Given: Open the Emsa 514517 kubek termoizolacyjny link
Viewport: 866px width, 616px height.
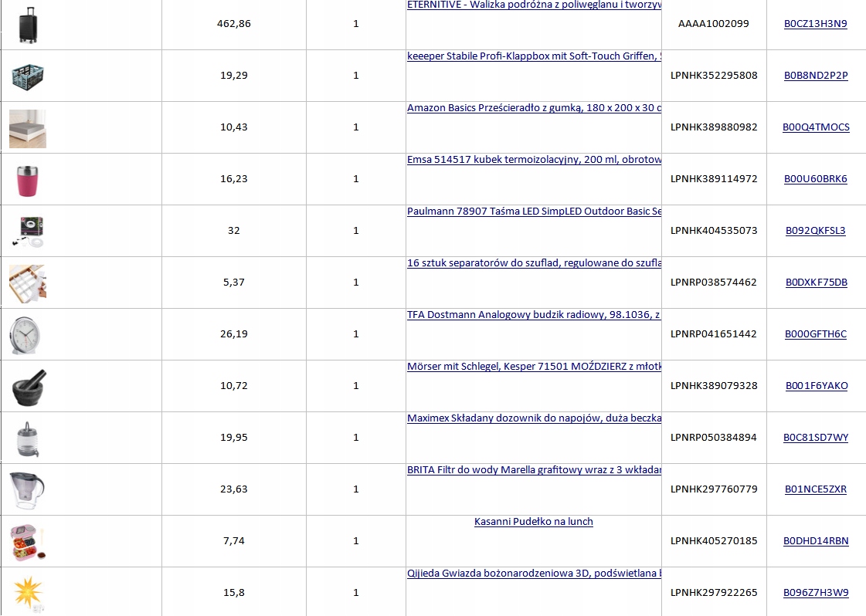Looking at the screenshot, I should pyautogui.click(x=534, y=160).
